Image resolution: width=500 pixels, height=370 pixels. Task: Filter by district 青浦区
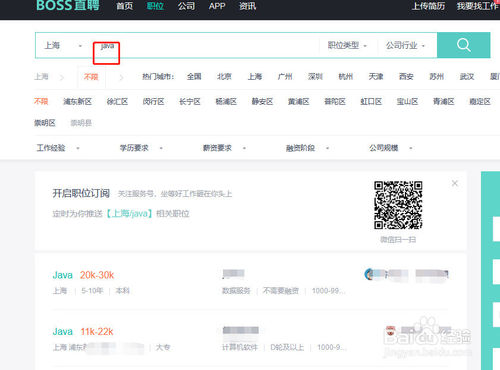point(444,101)
